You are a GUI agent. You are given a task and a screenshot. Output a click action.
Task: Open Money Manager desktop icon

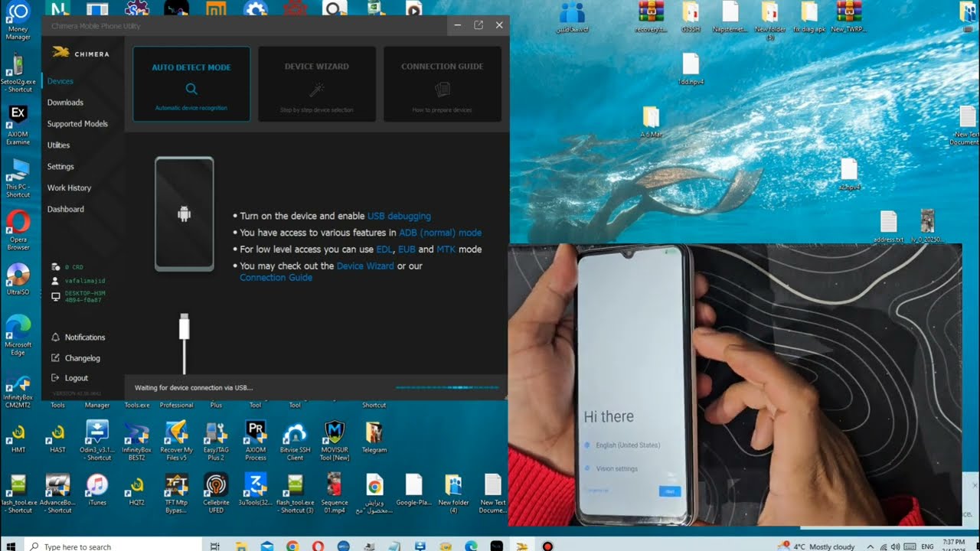click(18, 21)
